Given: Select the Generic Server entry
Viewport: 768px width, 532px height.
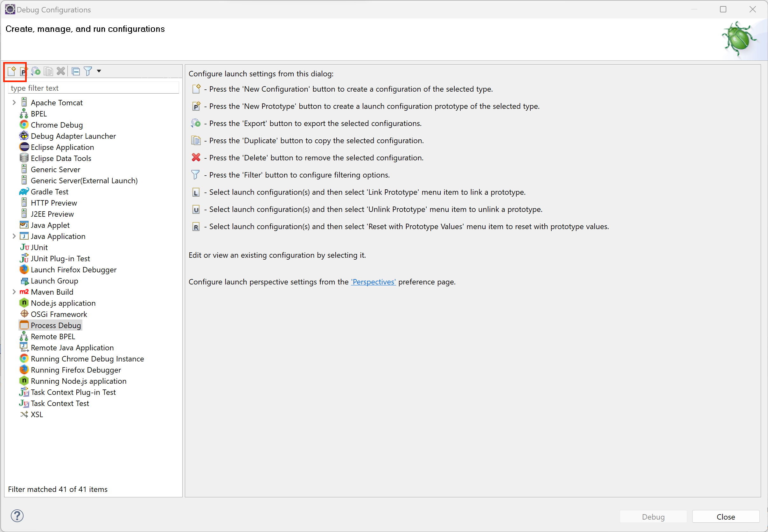Looking at the screenshot, I should coord(55,170).
